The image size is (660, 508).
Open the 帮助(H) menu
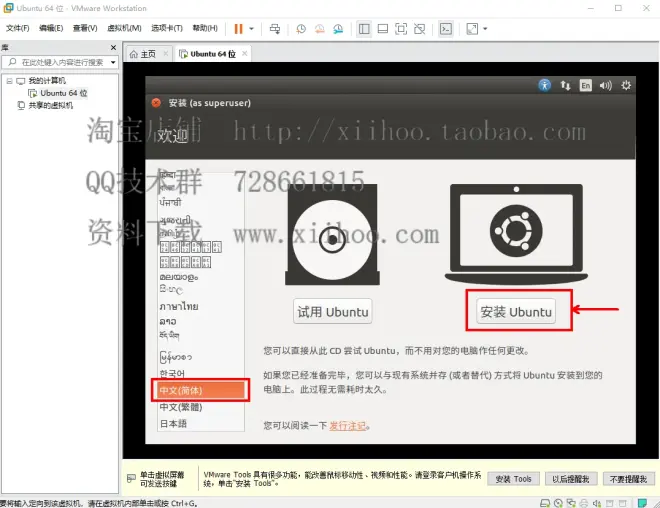[205, 28]
